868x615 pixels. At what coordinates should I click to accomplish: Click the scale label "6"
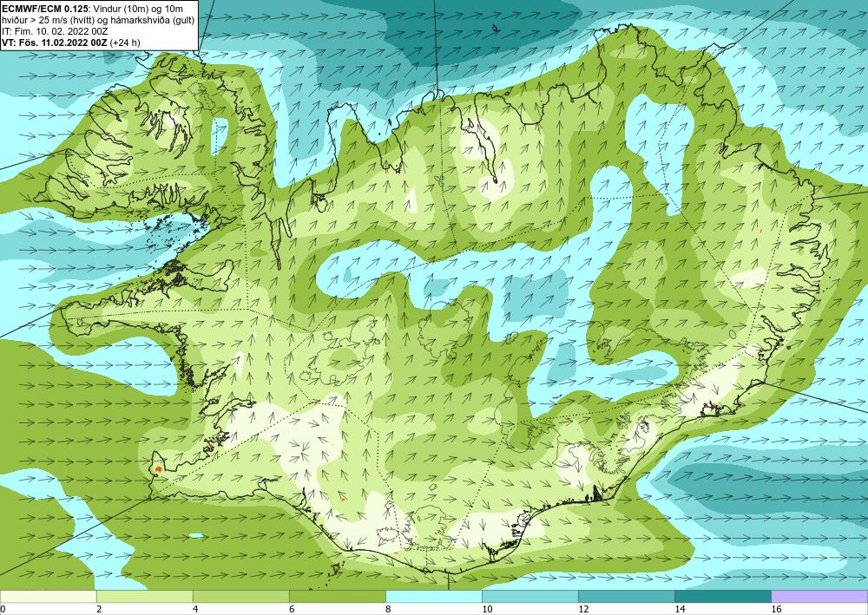[292, 609]
